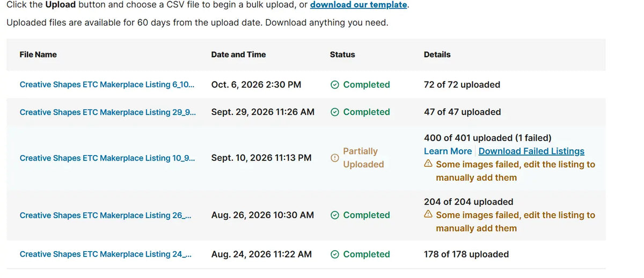This screenshot has width=644, height=278.
Task: Click the date Aug. 24, 2026 11:22 AM
Action: pos(261,254)
